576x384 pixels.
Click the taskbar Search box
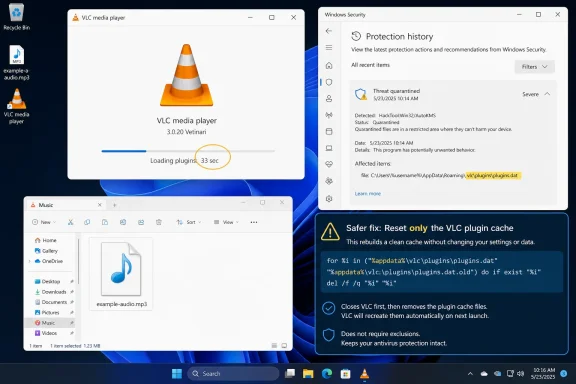point(234,373)
